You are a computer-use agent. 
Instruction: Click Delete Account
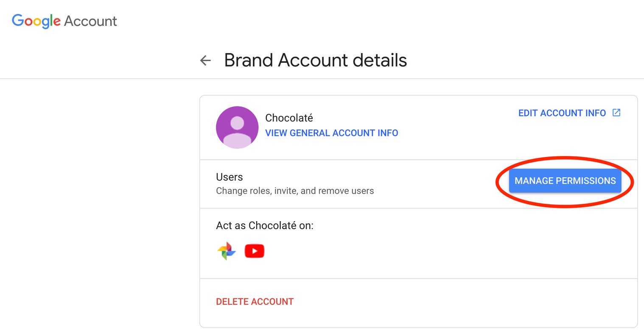point(255,302)
